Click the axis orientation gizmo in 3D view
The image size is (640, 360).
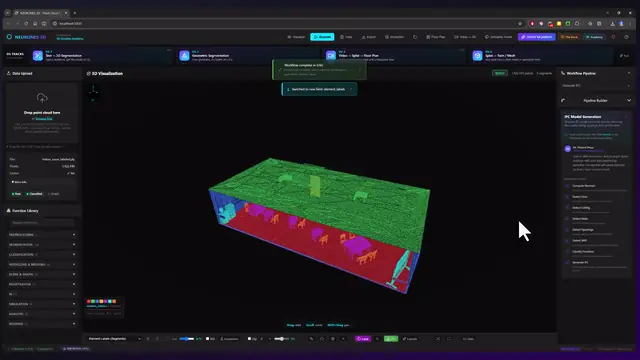pos(93,91)
